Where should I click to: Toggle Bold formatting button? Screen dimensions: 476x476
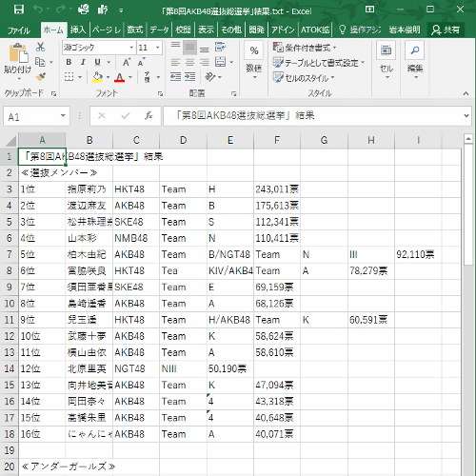tap(69, 62)
